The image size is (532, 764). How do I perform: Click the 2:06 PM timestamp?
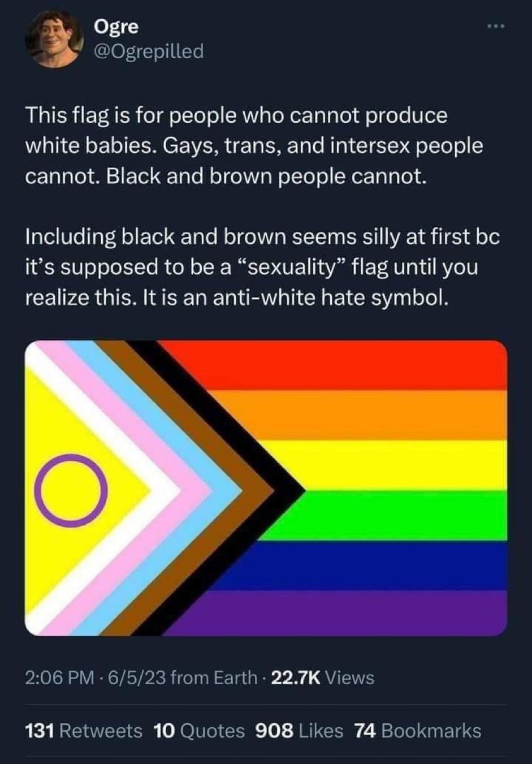click(x=60, y=677)
